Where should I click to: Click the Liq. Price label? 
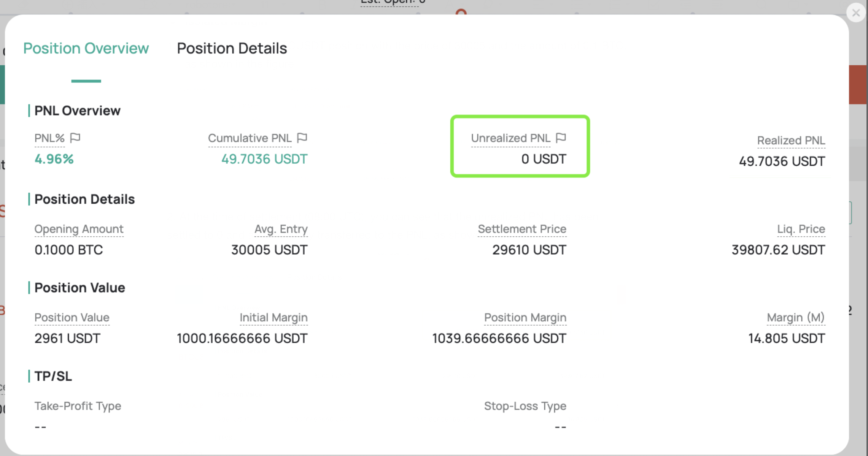coord(801,229)
